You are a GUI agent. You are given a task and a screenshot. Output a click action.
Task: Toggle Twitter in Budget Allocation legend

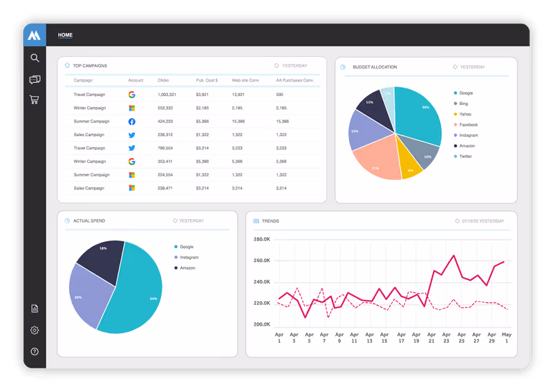465,156
